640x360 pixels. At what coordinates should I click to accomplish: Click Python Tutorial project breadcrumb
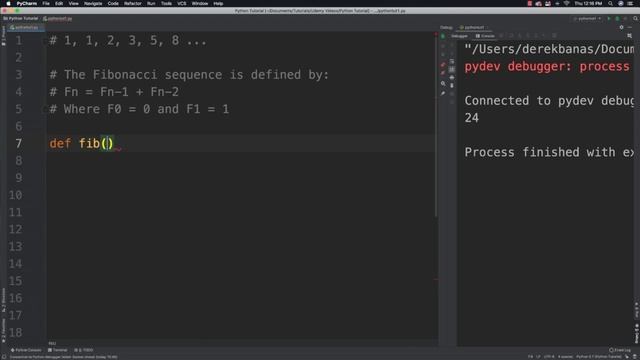coord(21,18)
